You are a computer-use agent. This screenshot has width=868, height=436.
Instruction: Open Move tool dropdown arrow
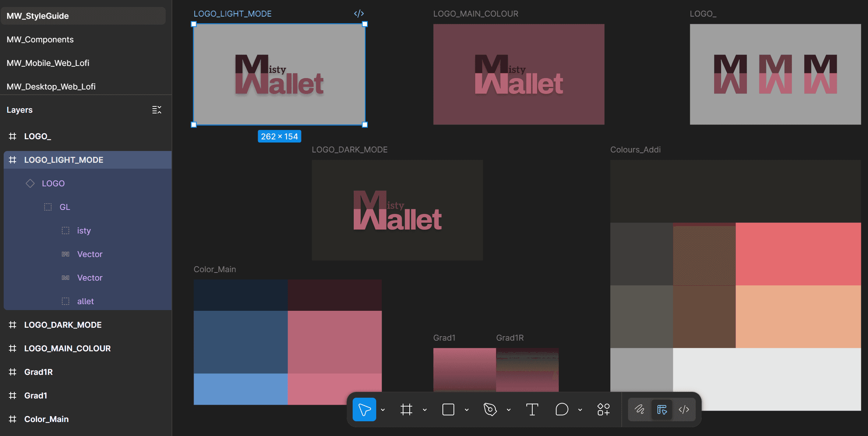(x=383, y=410)
